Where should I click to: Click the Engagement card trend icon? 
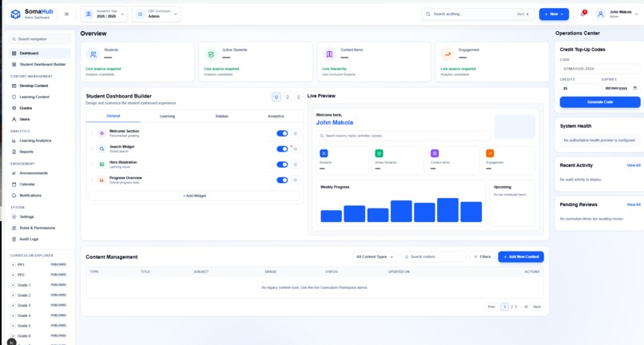pyautogui.click(x=447, y=54)
